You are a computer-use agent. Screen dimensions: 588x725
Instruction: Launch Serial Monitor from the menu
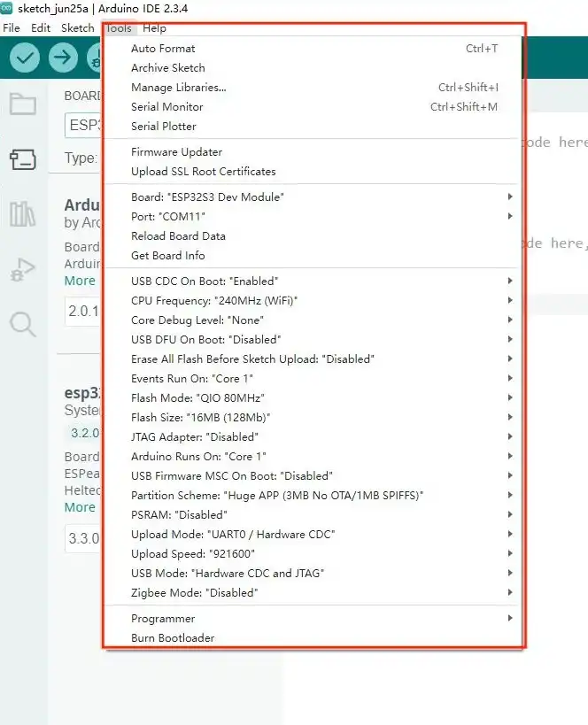click(x=313, y=107)
